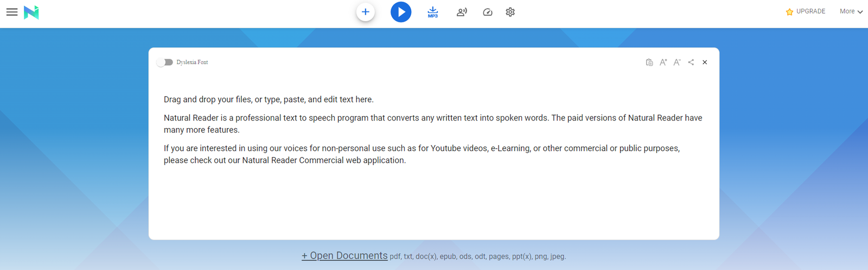Image resolution: width=868 pixels, height=270 pixels.
Task: Click the share icon in editor
Action: click(x=691, y=62)
